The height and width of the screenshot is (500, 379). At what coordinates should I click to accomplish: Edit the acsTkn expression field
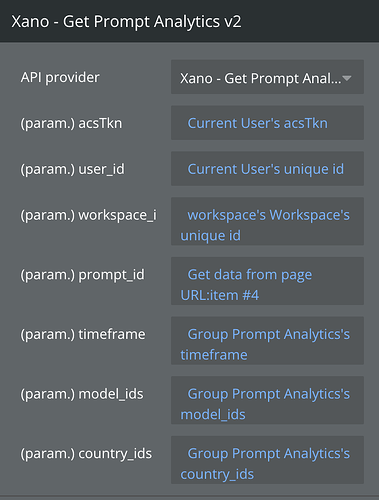tap(267, 123)
